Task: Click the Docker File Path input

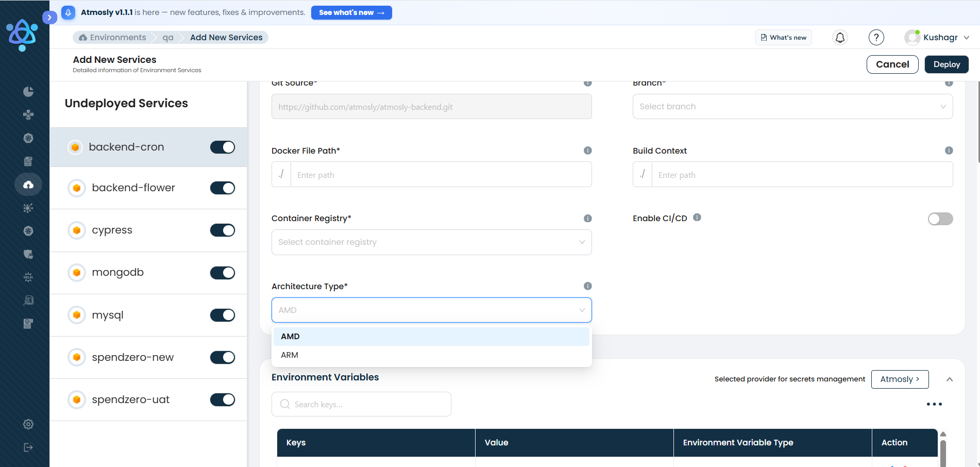Action: pos(441,175)
